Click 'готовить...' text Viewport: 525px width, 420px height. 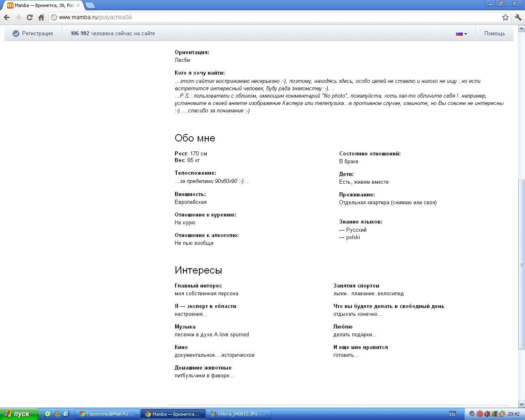coord(346,355)
